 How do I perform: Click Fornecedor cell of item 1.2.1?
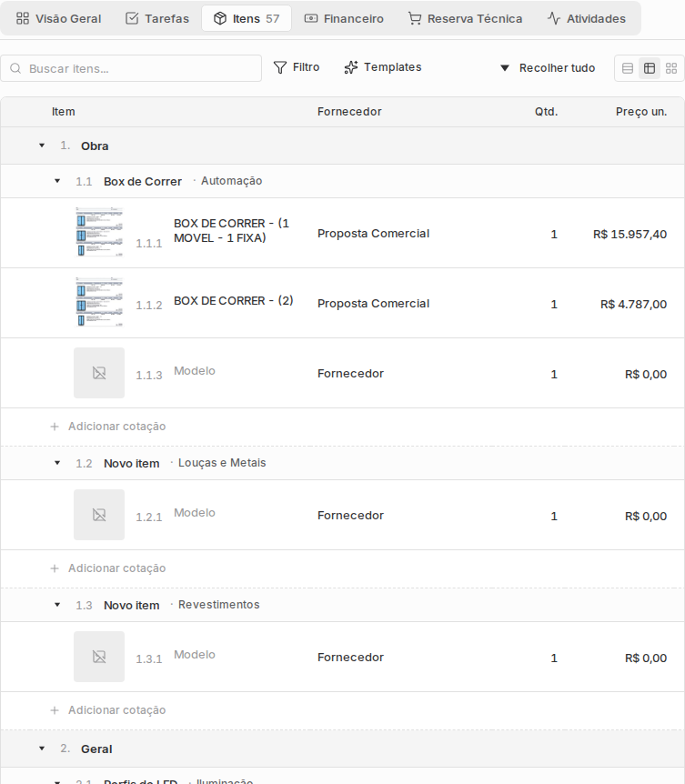350,516
